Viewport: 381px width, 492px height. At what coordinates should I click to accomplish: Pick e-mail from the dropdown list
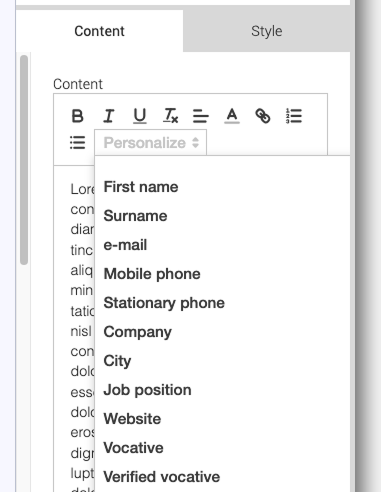point(125,245)
